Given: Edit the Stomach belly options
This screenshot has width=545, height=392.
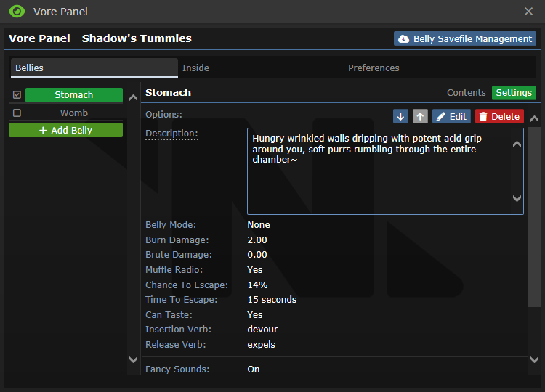Looking at the screenshot, I should [451, 116].
